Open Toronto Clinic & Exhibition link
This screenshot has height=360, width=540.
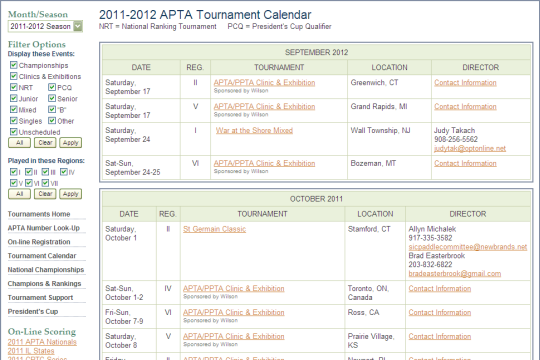[233, 288]
